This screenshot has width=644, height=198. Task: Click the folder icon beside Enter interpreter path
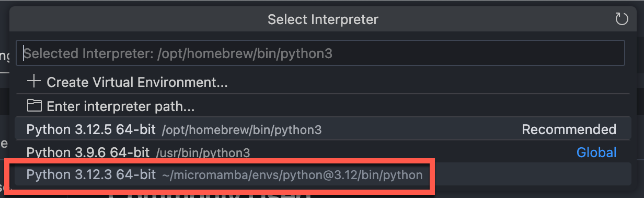tap(34, 106)
